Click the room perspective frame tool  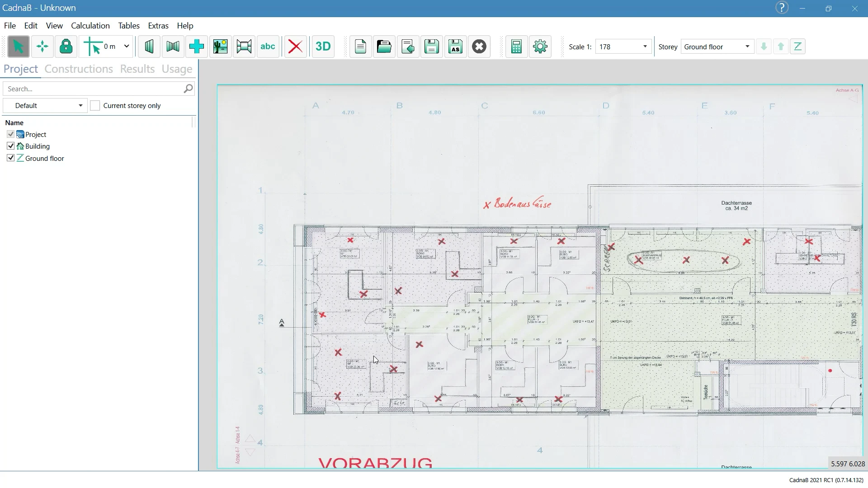[x=244, y=47]
